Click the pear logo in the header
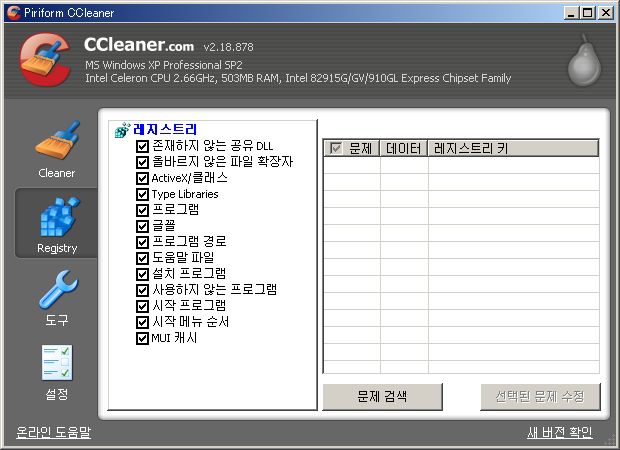 point(584,60)
